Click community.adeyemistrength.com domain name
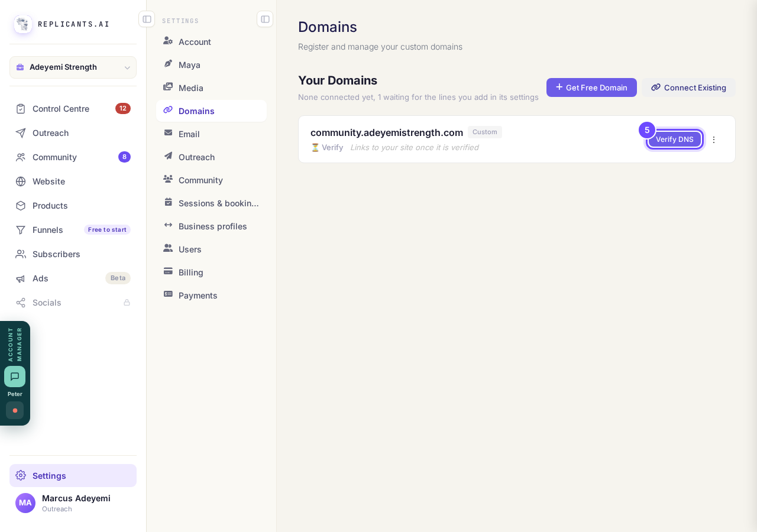This screenshot has width=757, height=532. coord(387,132)
